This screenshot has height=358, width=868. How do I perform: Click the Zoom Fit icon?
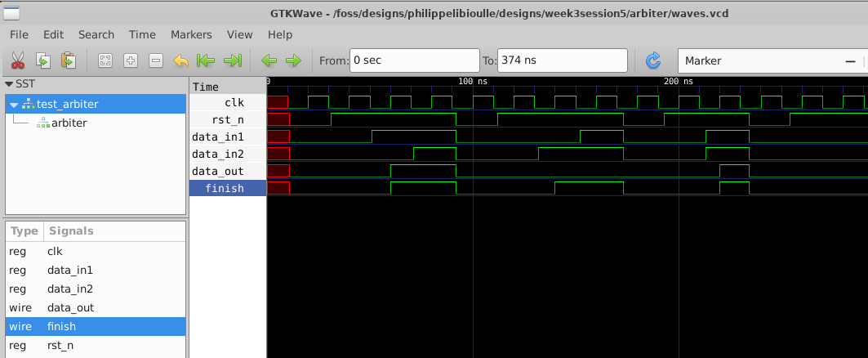[x=105, y=60]
